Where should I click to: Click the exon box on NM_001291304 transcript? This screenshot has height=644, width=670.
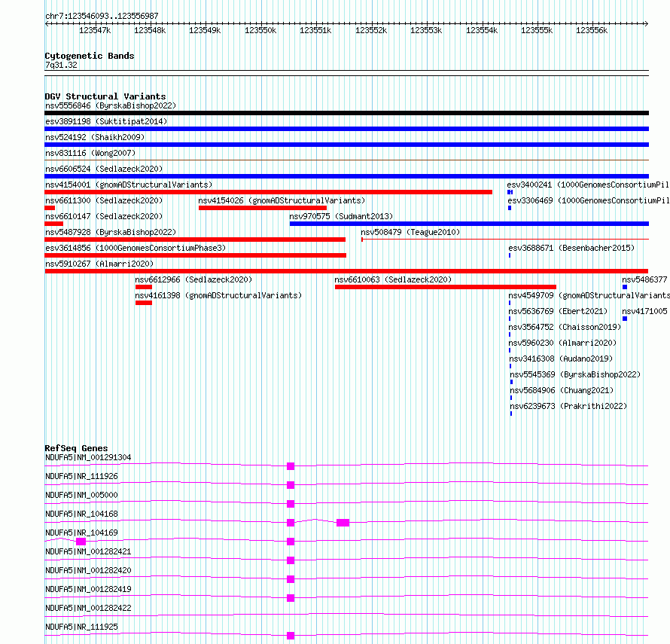pyautogui.click(x=291, y=466)
